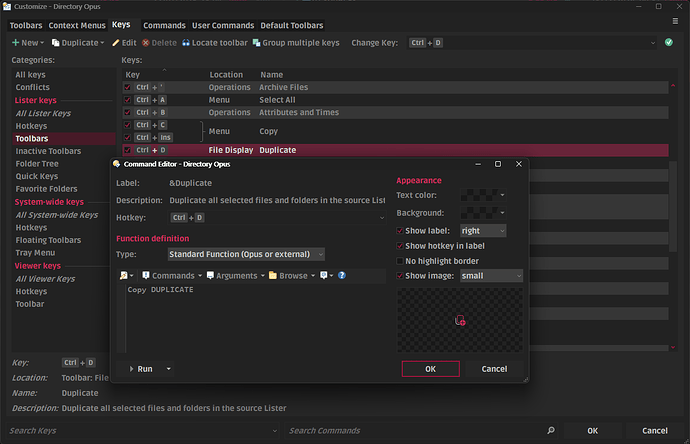690x444 pixels.
Task: Click OK in the Command Editor
Action: coord(430,369)
